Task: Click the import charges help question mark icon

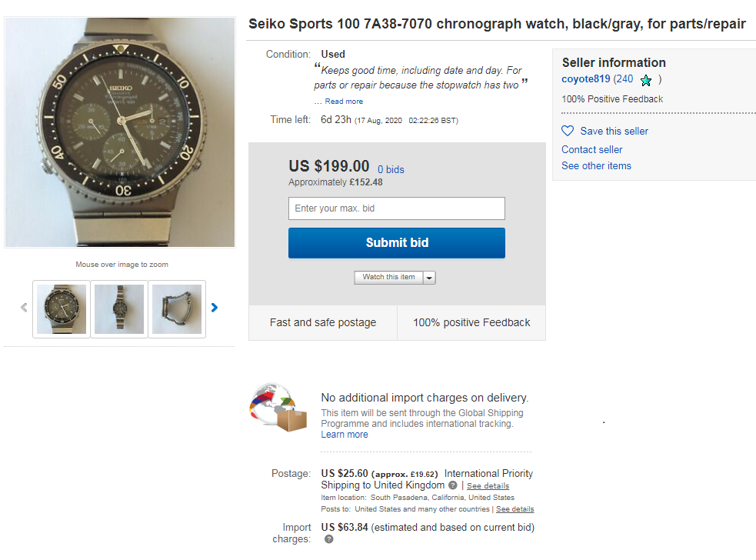Action: click(328, 539)
